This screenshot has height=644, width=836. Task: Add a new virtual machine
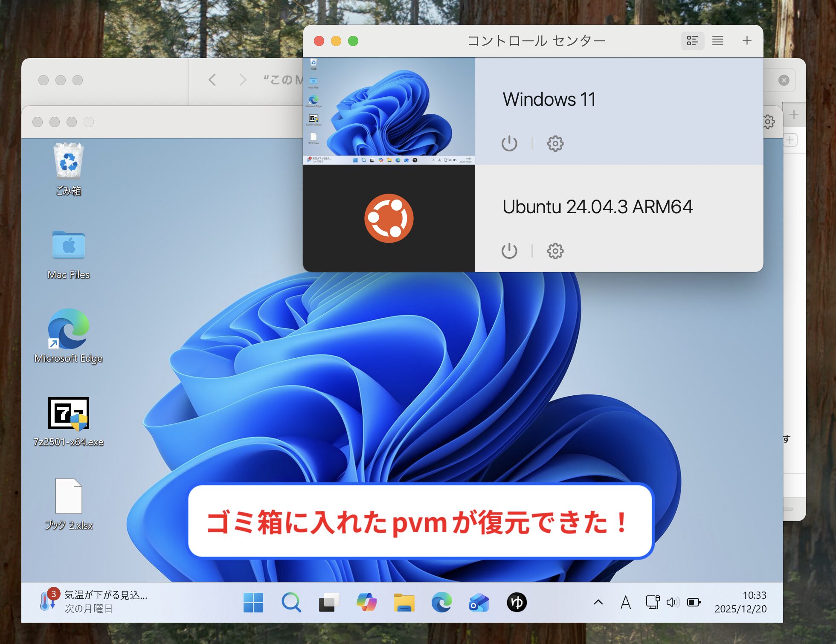[x=746, y=41]
